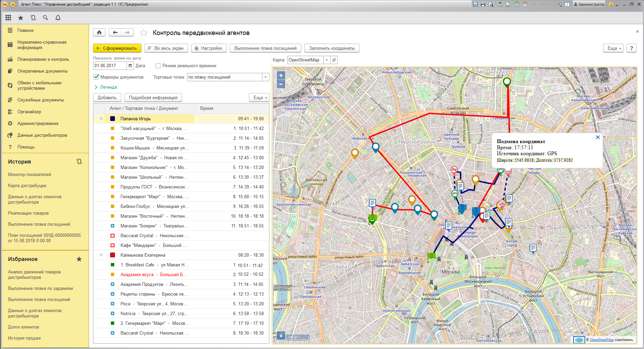Collapse Калмыкова Екатерина agent group
This screenshot has height=349, width=644.
pos(101,255)
